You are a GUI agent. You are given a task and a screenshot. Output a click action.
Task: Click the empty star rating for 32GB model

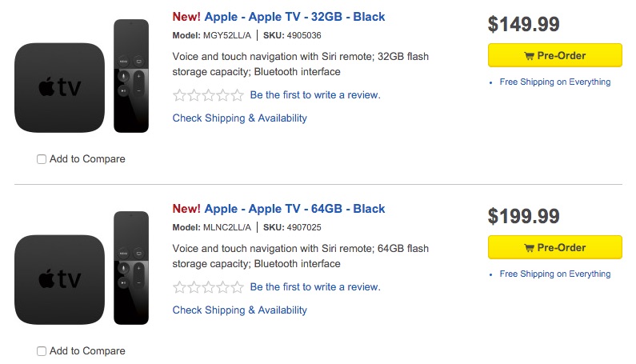pyautogui.click(x=208, y=95)
